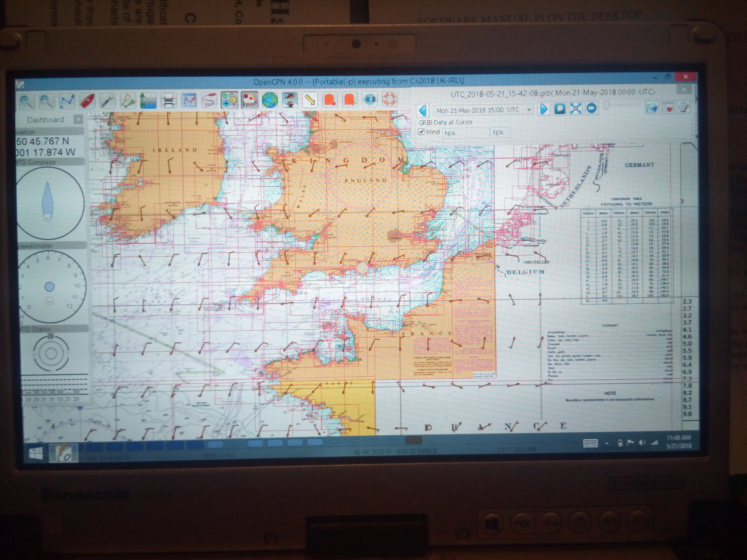Start GRIB forecast animation playback
The height and width of the screenshot is (560, 747).
click(591, 108)
